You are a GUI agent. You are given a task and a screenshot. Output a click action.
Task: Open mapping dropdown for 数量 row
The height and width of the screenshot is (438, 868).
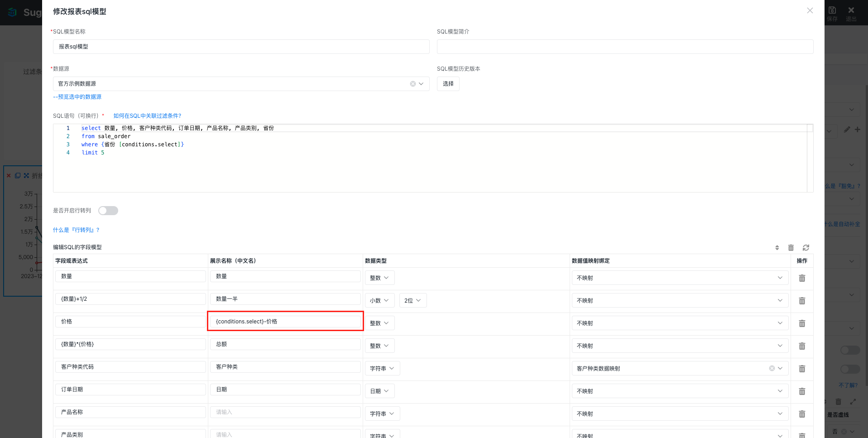click(x=680, y=278)
